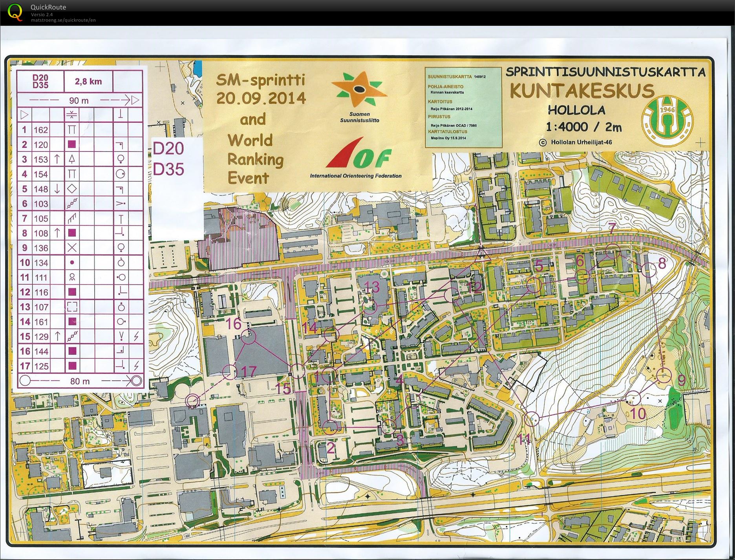Select control code 134 in row 10
Image resolution: width=735 pixels, height=560 pixels.
tap(40, 263)
